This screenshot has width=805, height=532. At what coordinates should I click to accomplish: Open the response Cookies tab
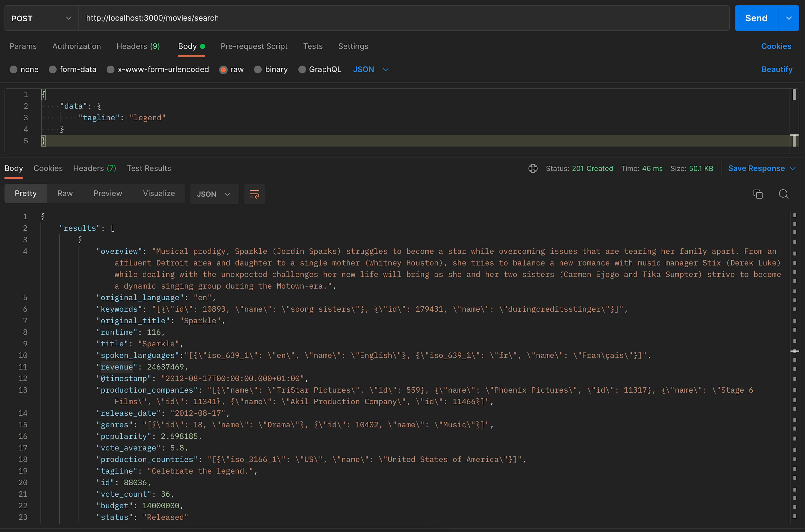tap(48, 168)
